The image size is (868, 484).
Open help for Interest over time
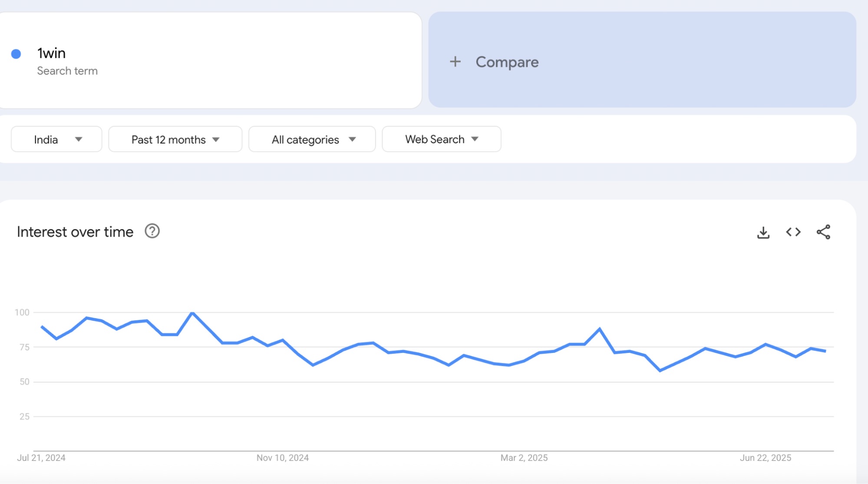click(152, 231)
